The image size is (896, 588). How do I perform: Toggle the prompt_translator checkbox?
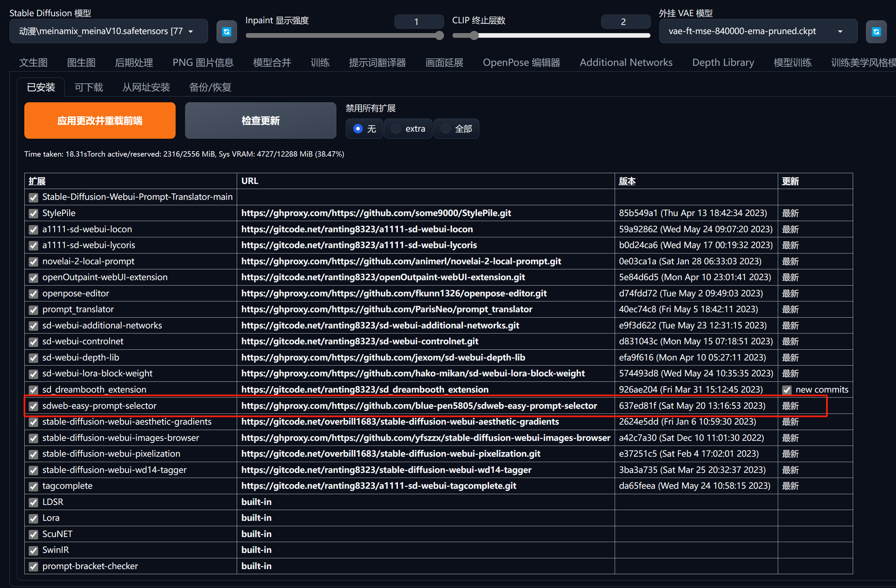point(33,310)
